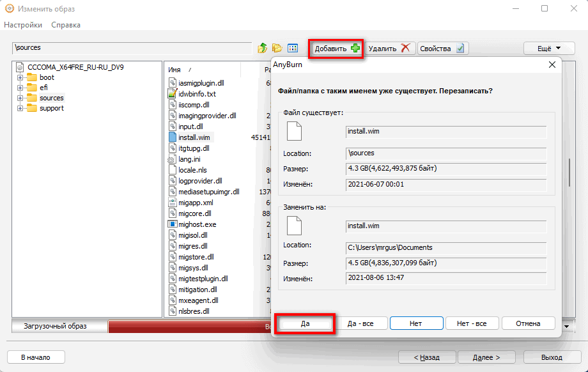
Task: Select file migres.dll
Action: pos(193,246)
